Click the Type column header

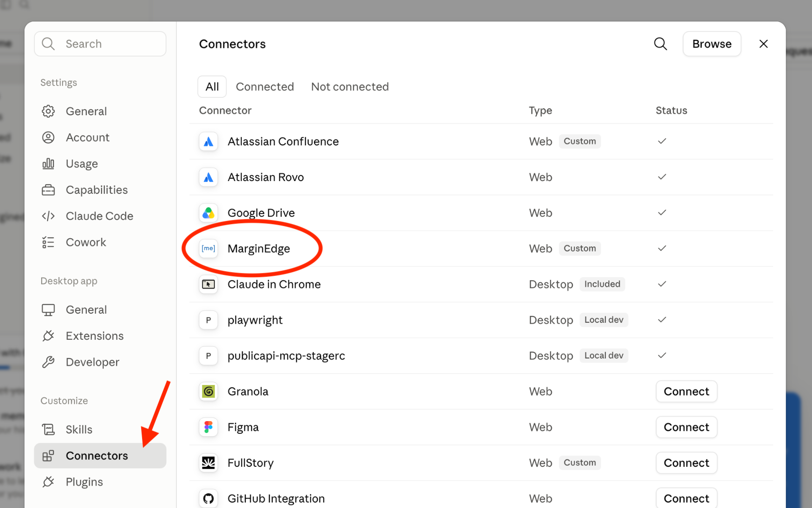pos(541,111)
